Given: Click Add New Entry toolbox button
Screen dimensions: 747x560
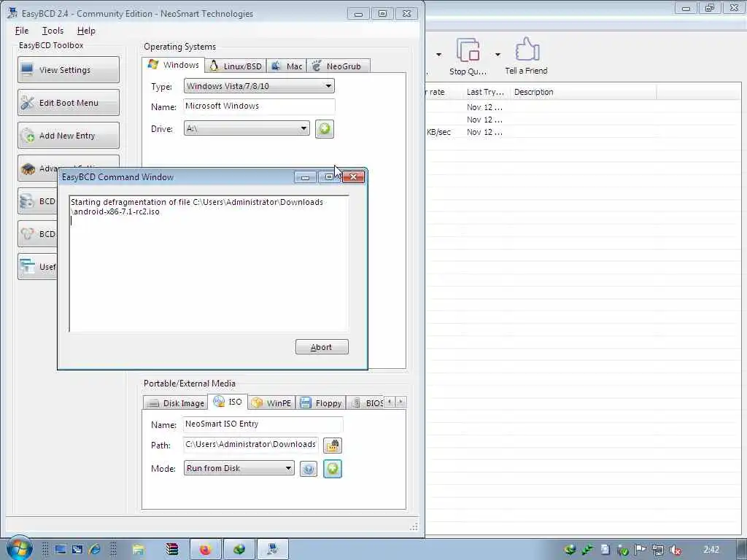Looking at the screenshot, I should [x=69, y=135].
